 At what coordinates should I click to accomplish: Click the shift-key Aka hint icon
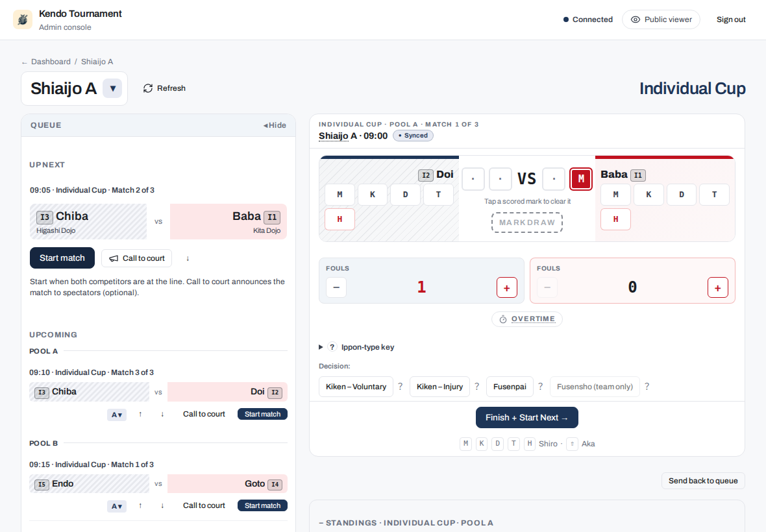tap(572, 444)
